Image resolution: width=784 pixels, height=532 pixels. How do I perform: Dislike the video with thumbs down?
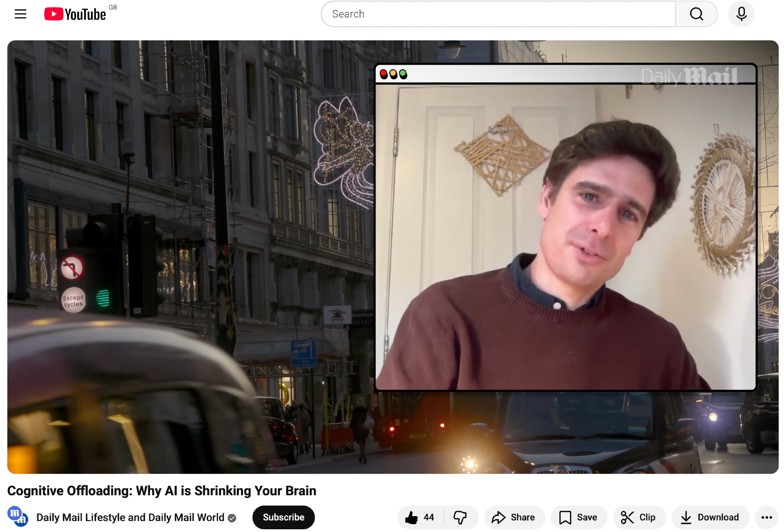(x=460, y=518)
